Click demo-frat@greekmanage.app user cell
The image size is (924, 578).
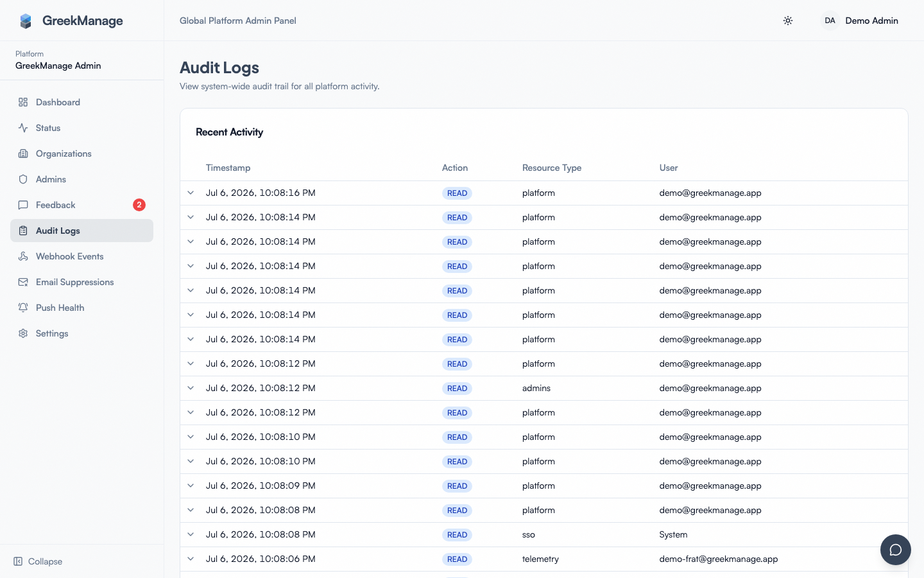[x=719, y=559]
